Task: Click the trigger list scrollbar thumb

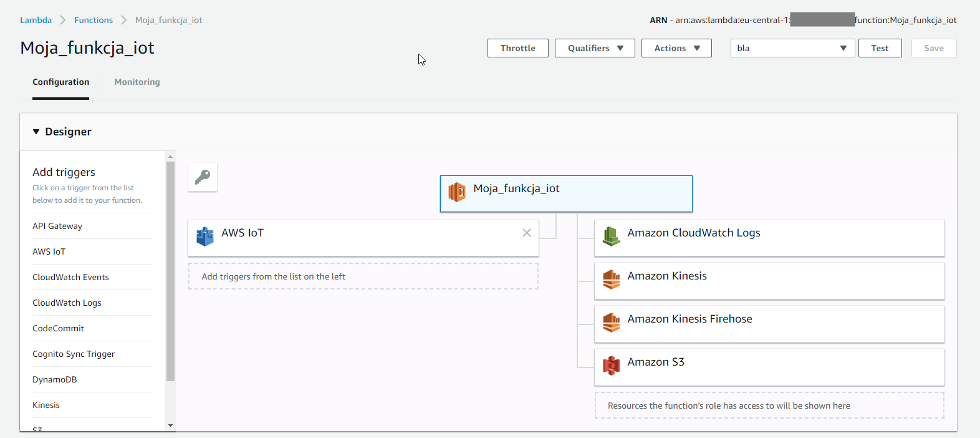Action: 170,271
